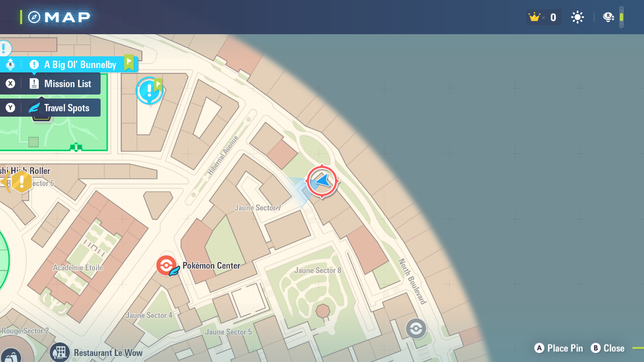The height and width of the screenshot is (362, 644).
Task: Click the North Boulevard street label
Action: click(413, 282)
